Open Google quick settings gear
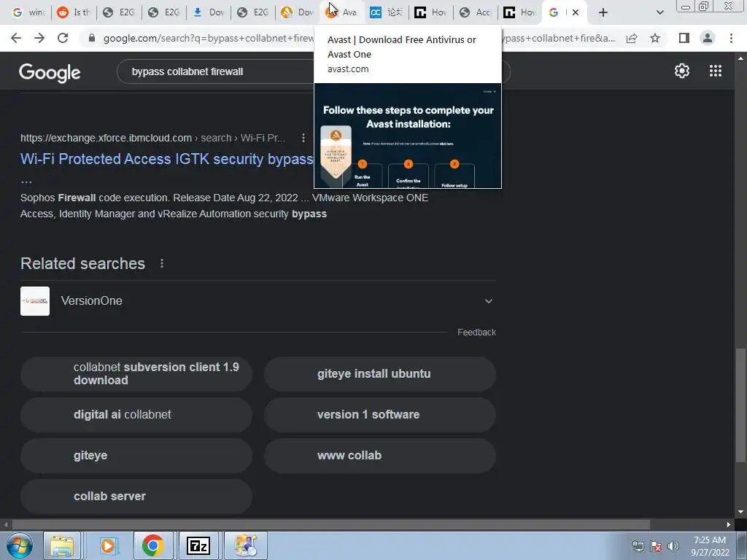The width and height of the screenshot is (747, 560). pos(682,71)
